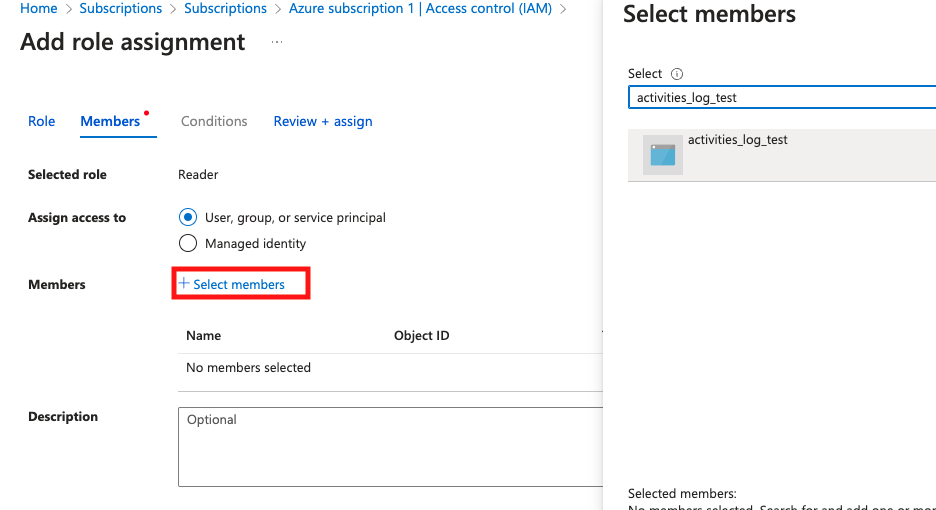Focus the Select search field with activities_log_test
Viewport: 936px width, 510px height.
point(782,97)
